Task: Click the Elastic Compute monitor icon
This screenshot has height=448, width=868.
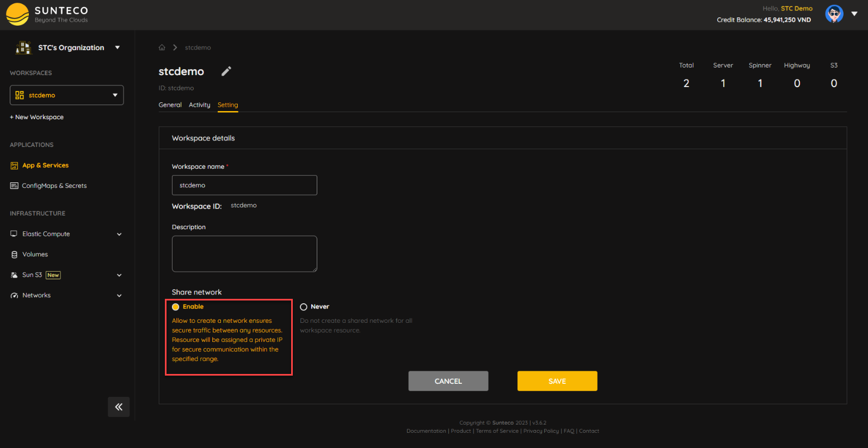Action: click(x=14, y=234)
